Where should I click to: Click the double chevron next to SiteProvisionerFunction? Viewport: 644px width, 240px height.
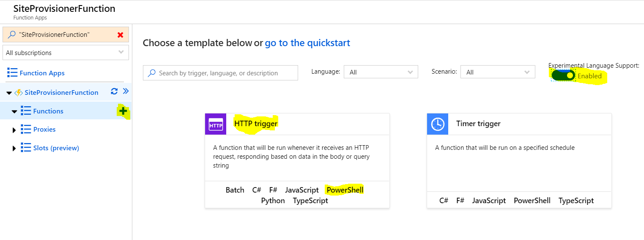tap(126, 91)
